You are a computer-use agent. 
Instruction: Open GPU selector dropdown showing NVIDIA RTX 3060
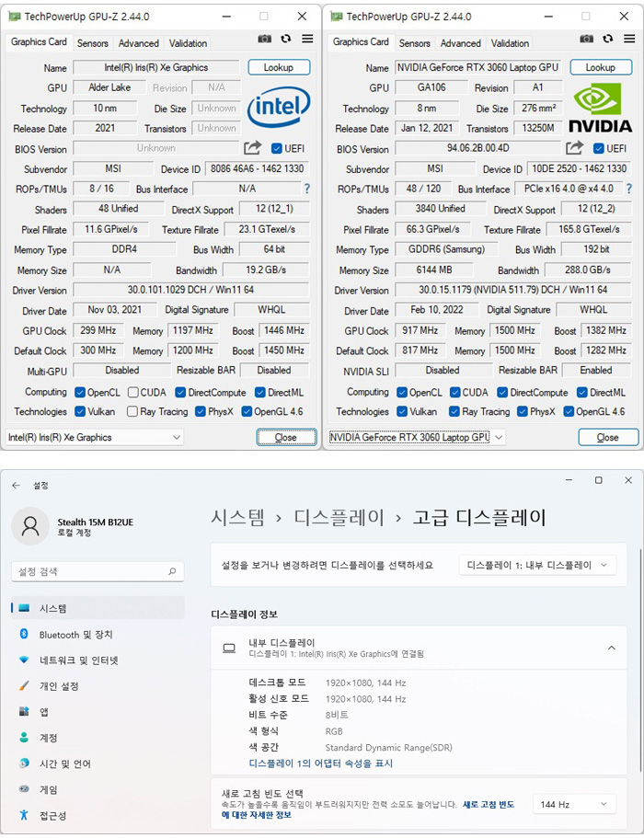click(417, 437)
